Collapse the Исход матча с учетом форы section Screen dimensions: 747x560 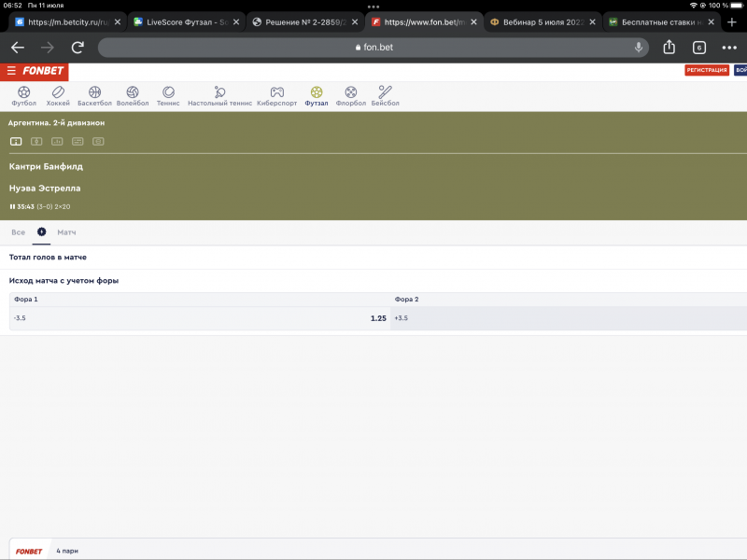(63, 280)
